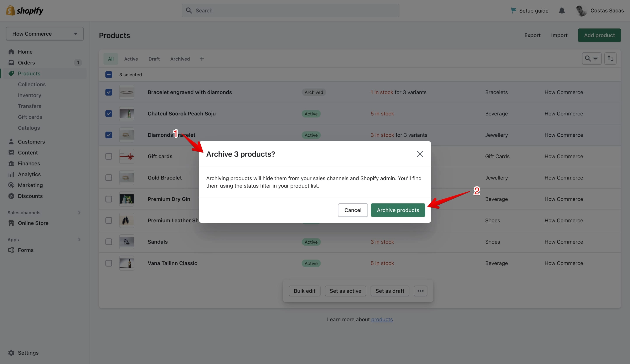Click the Add product button

tap(599, 35)
